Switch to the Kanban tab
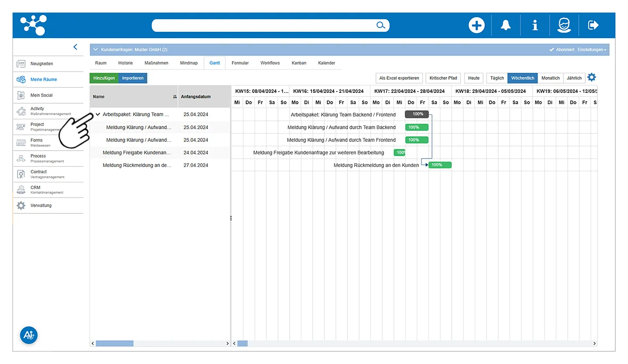The image size is (628, 364). click(x=299, y=63)
